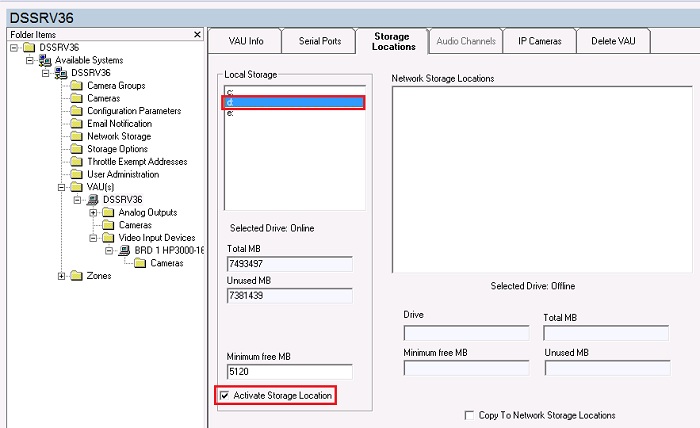This screenshot has width=700, height=428.
Task: Click the network Total MB field
Action: (x=606, y=333)
